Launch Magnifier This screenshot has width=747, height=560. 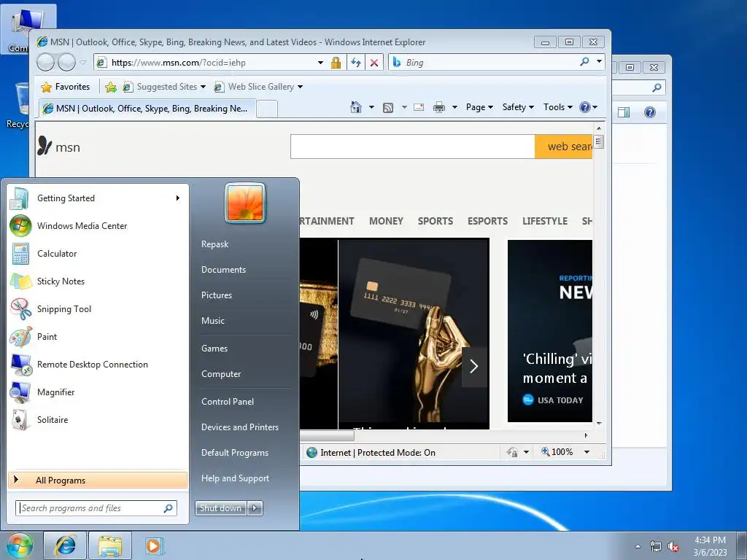(98, 392)
